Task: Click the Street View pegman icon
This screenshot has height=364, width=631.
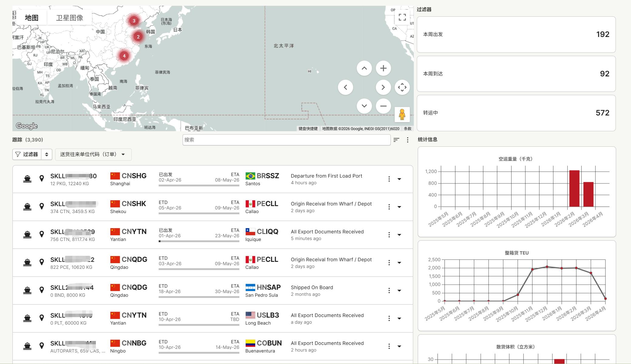Action: pos(402,114)
